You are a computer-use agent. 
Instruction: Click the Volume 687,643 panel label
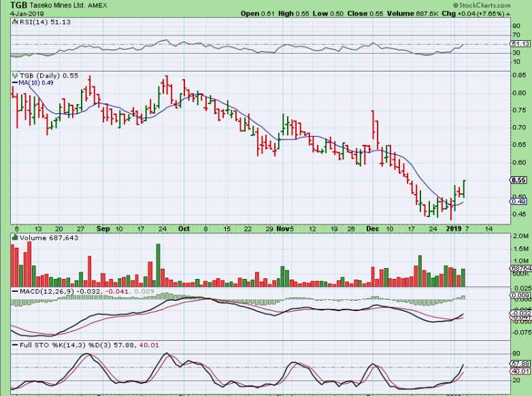[42, 238]
